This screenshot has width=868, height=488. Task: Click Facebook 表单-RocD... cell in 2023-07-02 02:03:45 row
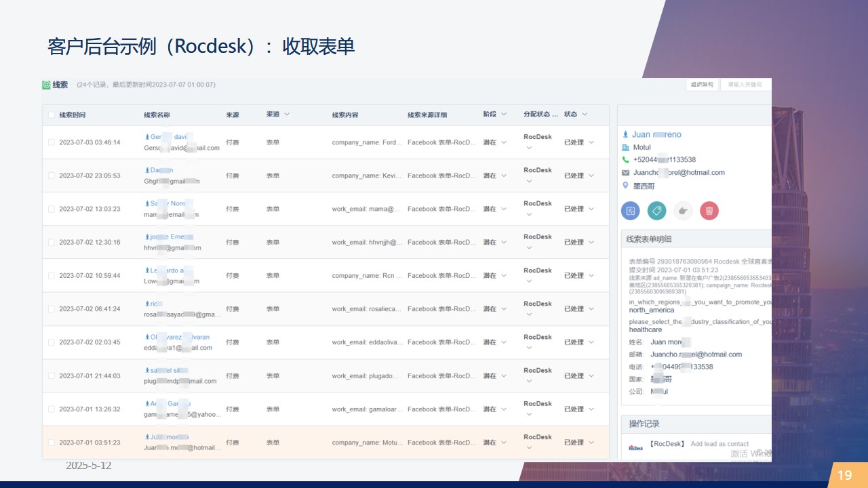(442, 342)
